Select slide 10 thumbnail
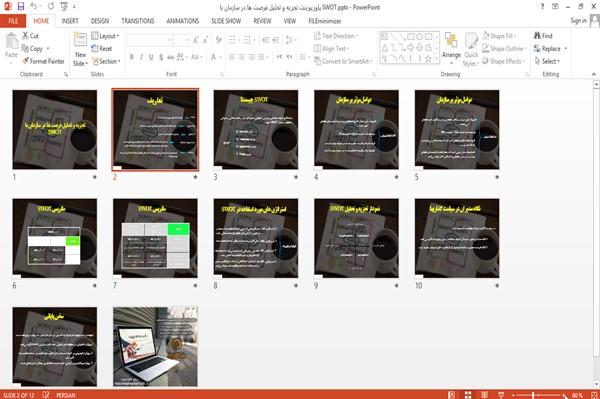This screenshot has width=600, height=399. point(457,238)
